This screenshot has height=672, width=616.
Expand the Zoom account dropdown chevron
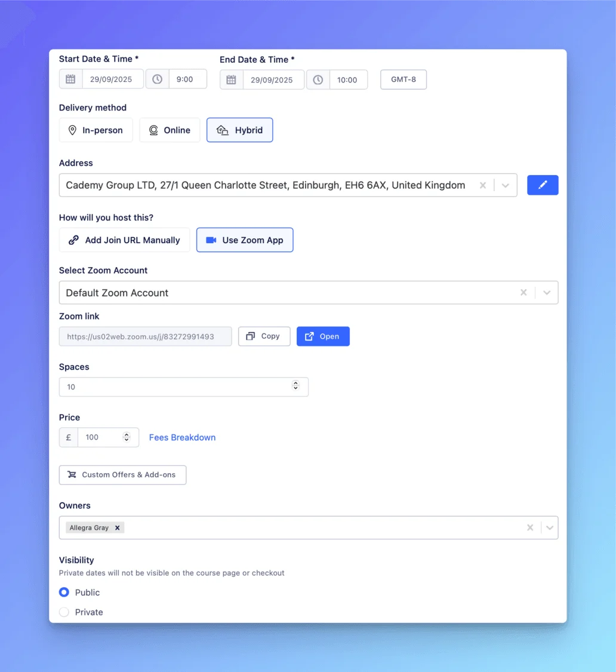(x=547, y=292)
